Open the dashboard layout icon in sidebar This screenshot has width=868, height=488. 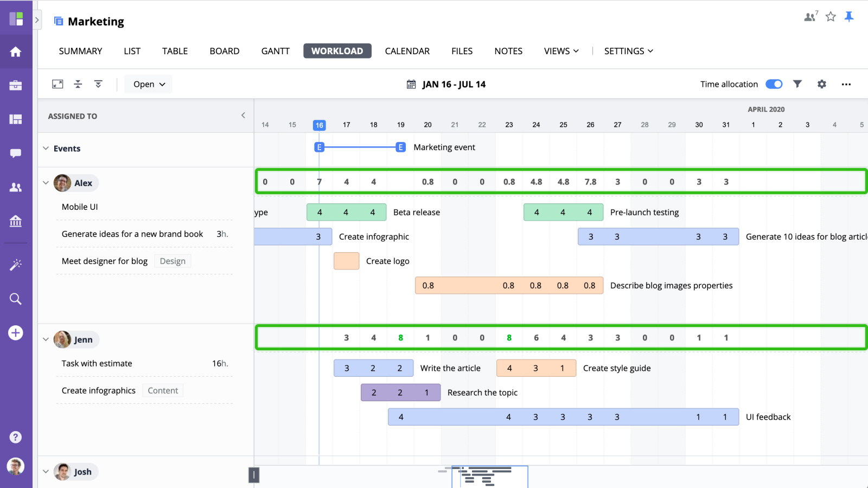tap(16, 119)
